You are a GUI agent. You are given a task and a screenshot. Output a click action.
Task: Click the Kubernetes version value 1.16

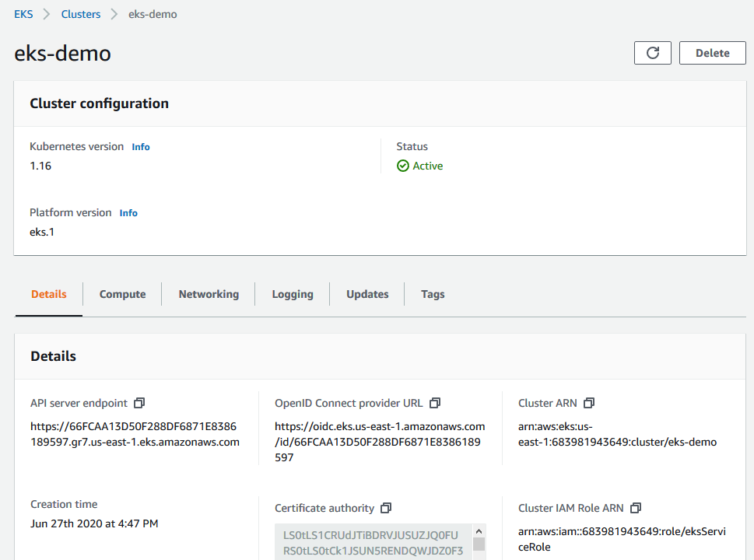[40, 166]
